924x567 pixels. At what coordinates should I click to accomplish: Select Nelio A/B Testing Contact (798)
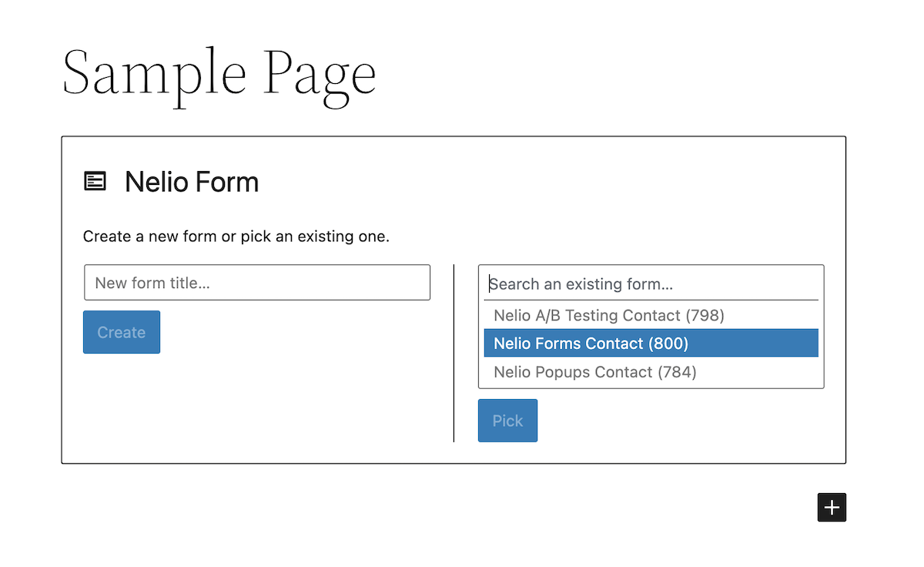tap(651, 315)
